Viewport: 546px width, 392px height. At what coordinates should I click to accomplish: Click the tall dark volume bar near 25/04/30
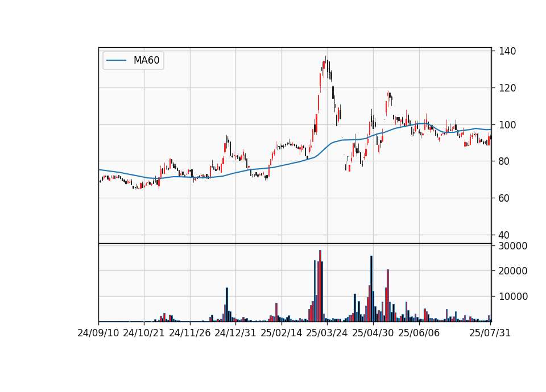coord(371,289)
